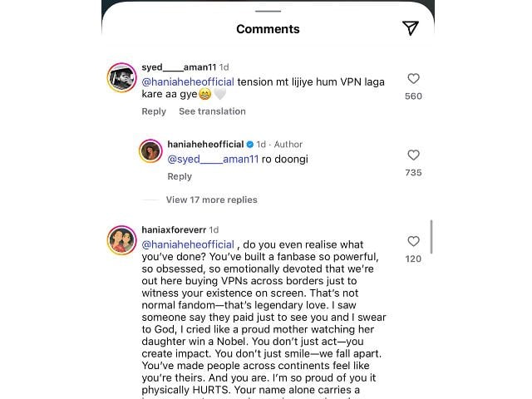Expand View 17 more replies
The height and width of the screenshot is (399, 532).
click(x=211, y=199)
